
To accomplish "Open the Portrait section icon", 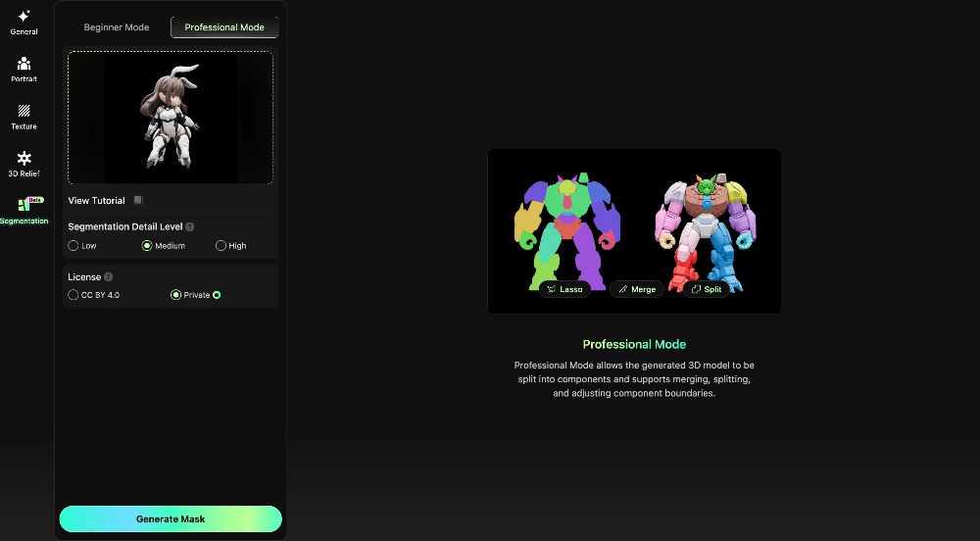I will [24, 63].
